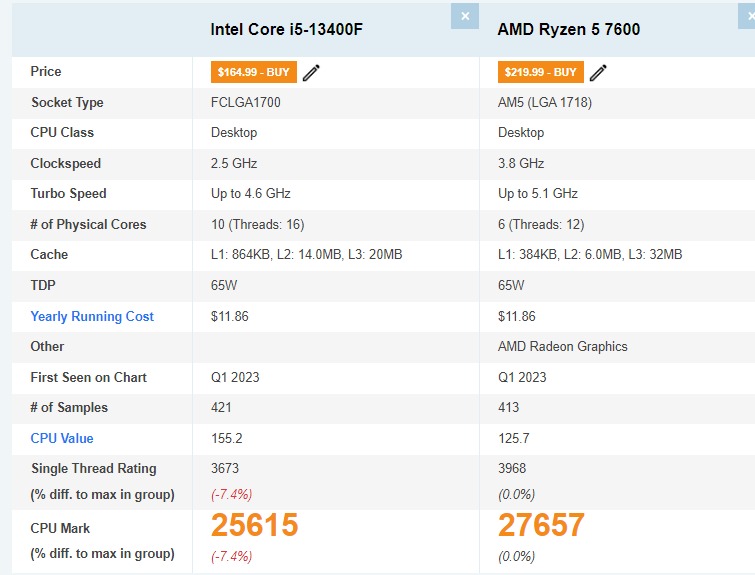Image resolution: width=755 pixels, height=575 pixels.
Task: Edit price pencil icon for i5-13400F
Action: 311,73
